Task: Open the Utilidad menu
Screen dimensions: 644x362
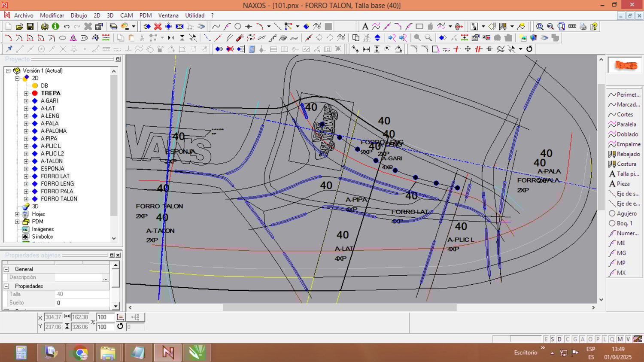Action: (x=194, y=15)
